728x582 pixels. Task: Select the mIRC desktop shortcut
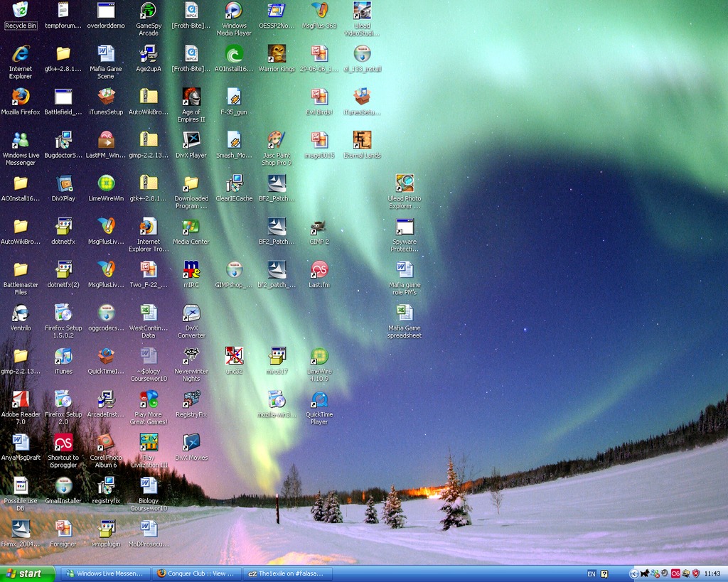tap(191, 270)
